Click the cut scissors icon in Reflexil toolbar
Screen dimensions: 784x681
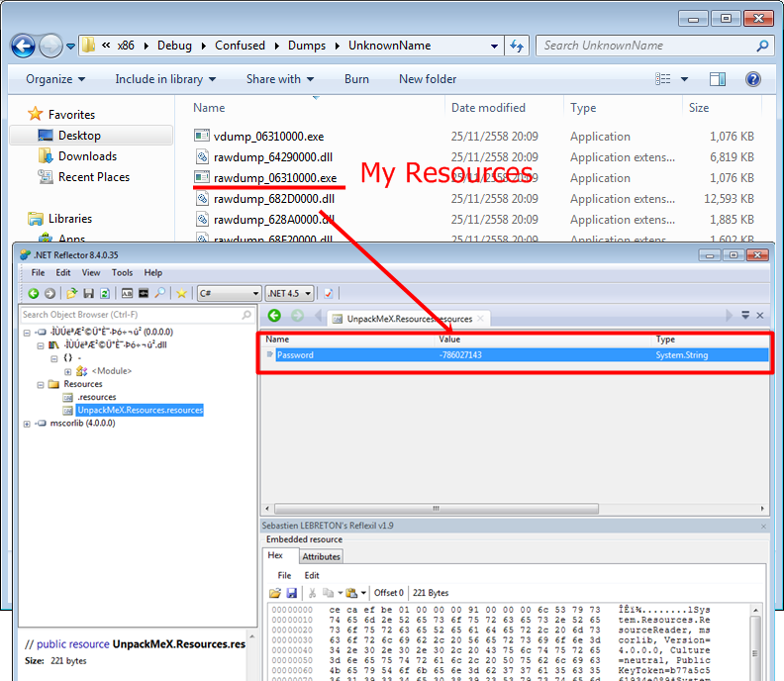[315, 592]
